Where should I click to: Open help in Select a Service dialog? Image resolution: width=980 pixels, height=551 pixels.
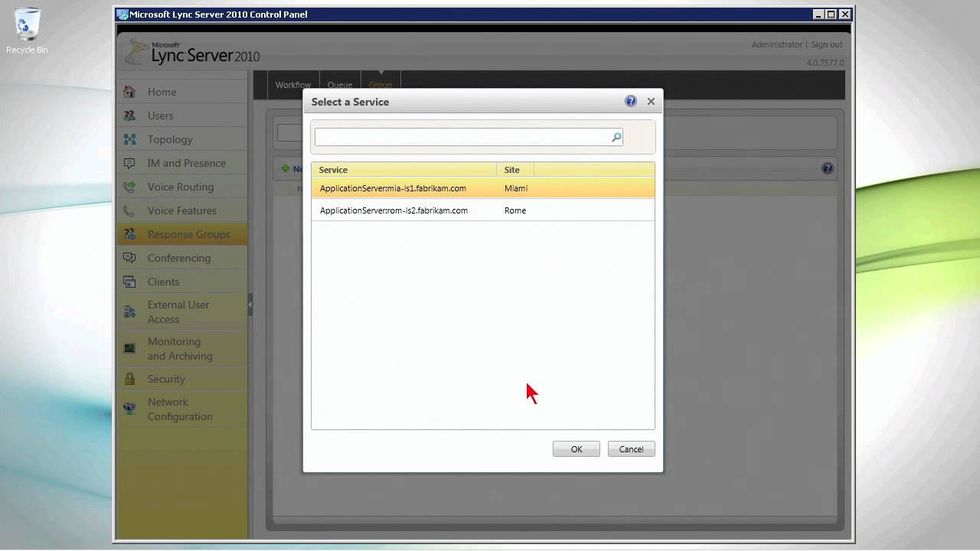tap(631, 101)
